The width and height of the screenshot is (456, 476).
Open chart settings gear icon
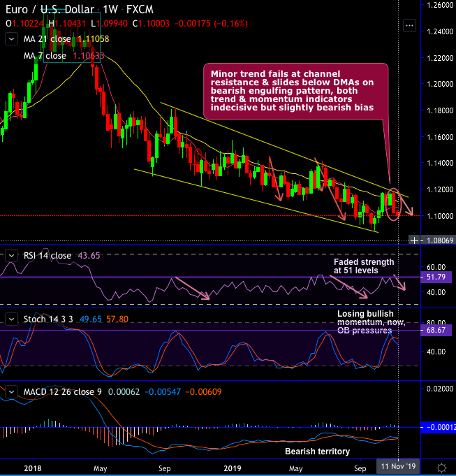(442, 467)
